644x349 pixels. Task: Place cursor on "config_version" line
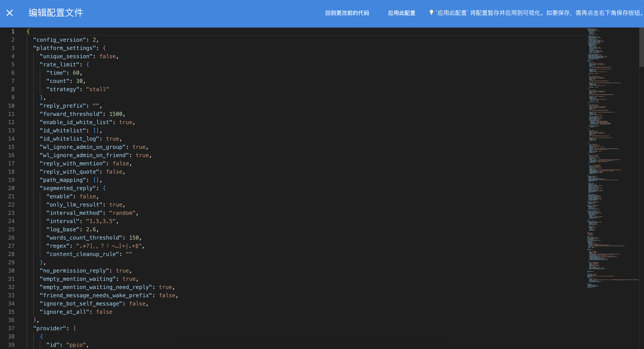[x=60, y=40]
